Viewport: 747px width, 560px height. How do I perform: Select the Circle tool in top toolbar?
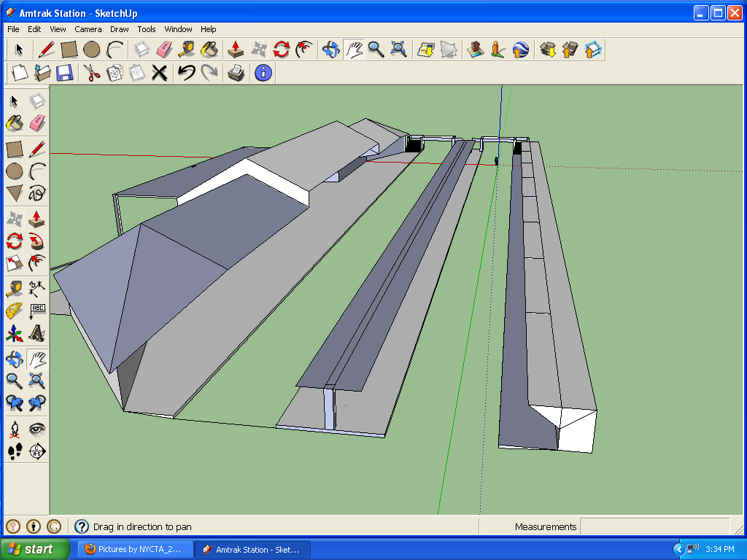click(91, 50)
